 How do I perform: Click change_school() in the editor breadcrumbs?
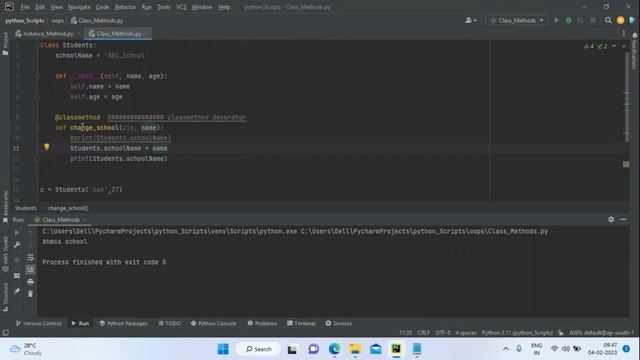[x=68, y=208]
